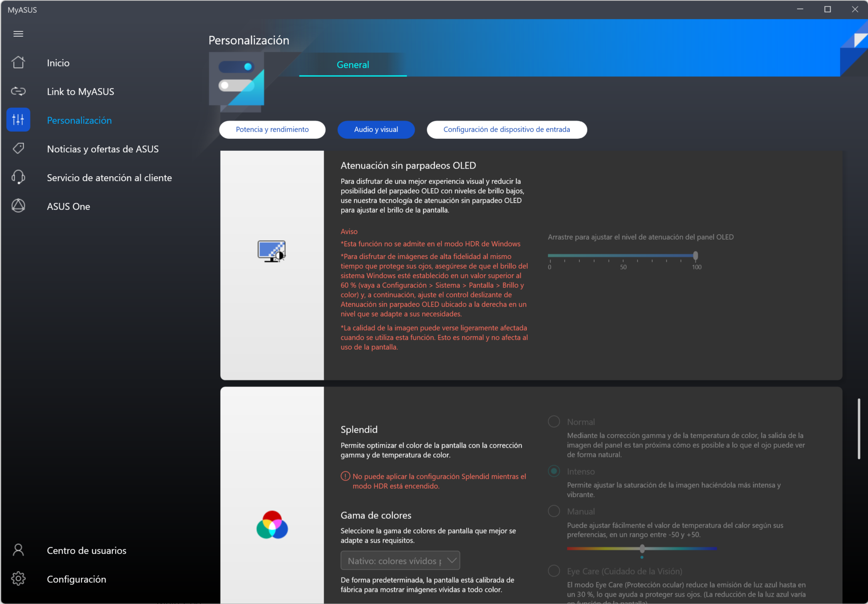Choose the Manual color temperature radio
This screenshot has height=604, width=868.
pyautogui.click(x=554, y=511)
